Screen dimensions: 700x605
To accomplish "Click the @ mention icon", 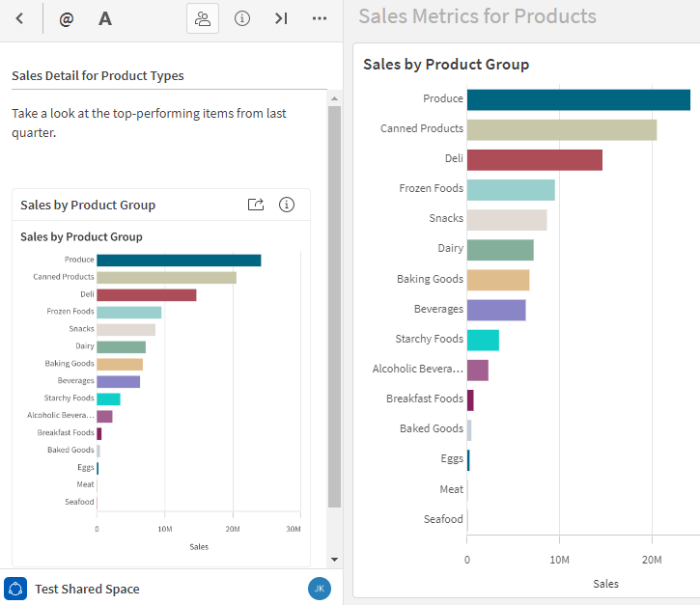I will (66, 18).
